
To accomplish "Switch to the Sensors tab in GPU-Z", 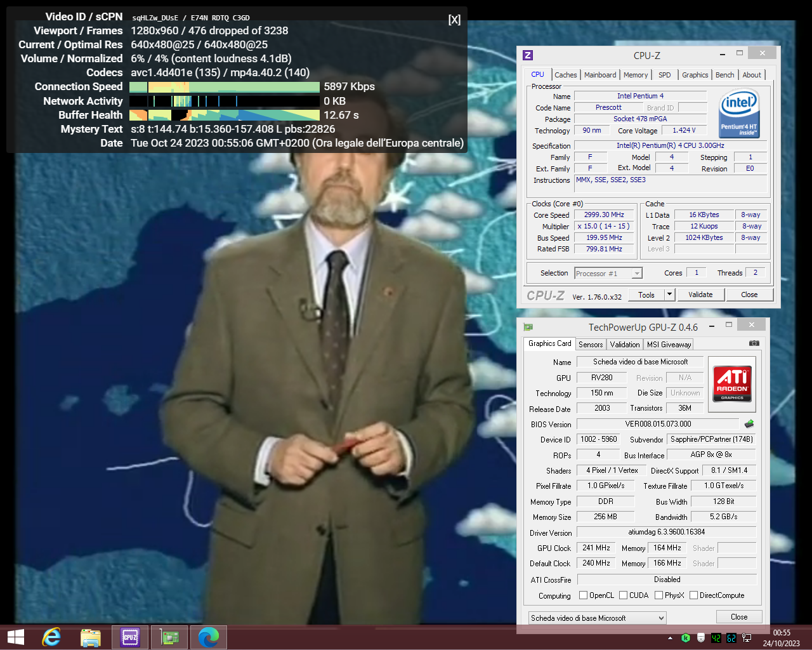I will pyautogui.click(x=591, y=345).
